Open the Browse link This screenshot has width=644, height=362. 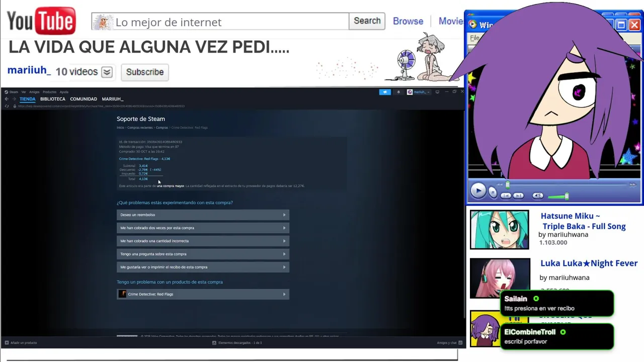pos(408,21)
